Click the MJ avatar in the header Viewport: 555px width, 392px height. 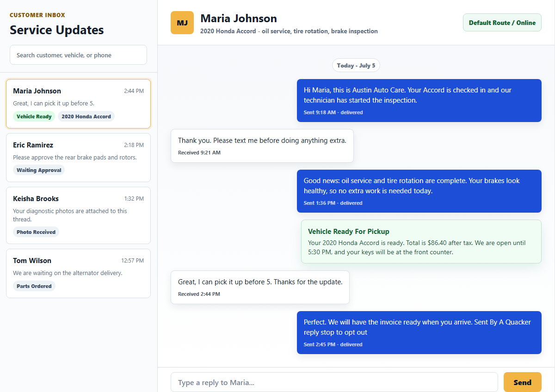pos(182,23)
